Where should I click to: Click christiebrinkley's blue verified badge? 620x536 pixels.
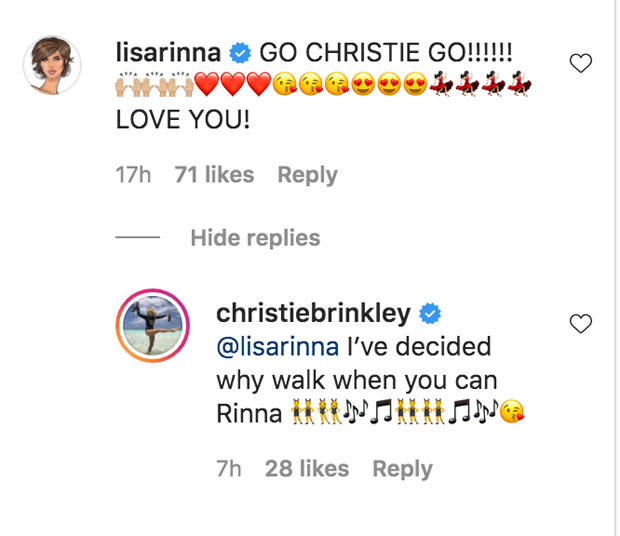[x=430, y=314]
